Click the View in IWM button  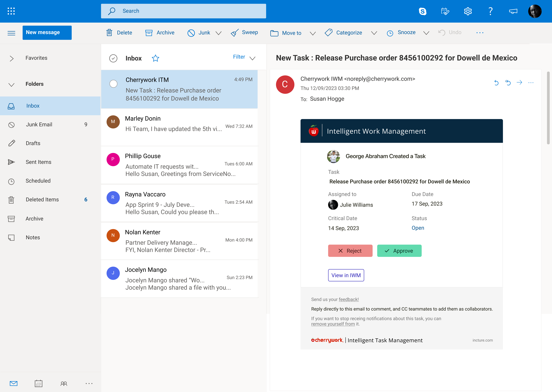346,275
